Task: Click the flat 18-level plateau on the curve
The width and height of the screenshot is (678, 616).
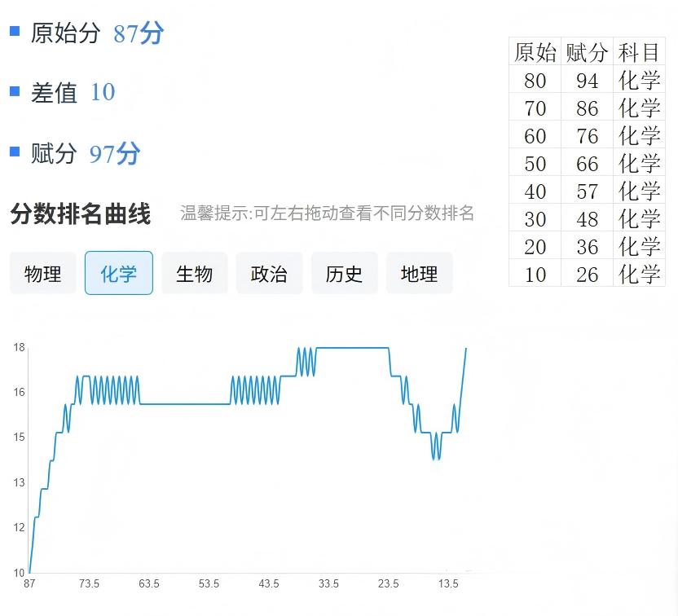Action: 352,348
